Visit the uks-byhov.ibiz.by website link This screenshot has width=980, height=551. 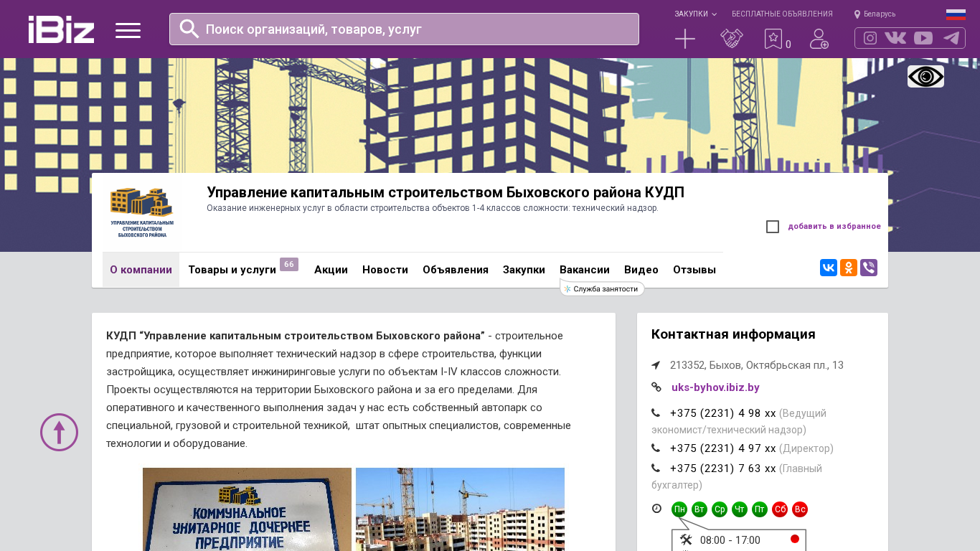tap(715, 387)
